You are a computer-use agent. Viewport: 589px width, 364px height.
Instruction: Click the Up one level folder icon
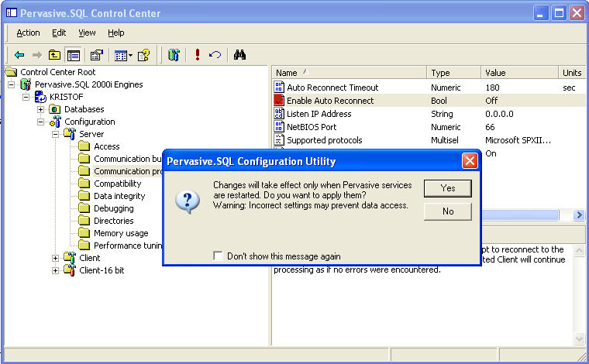(55, 55)
